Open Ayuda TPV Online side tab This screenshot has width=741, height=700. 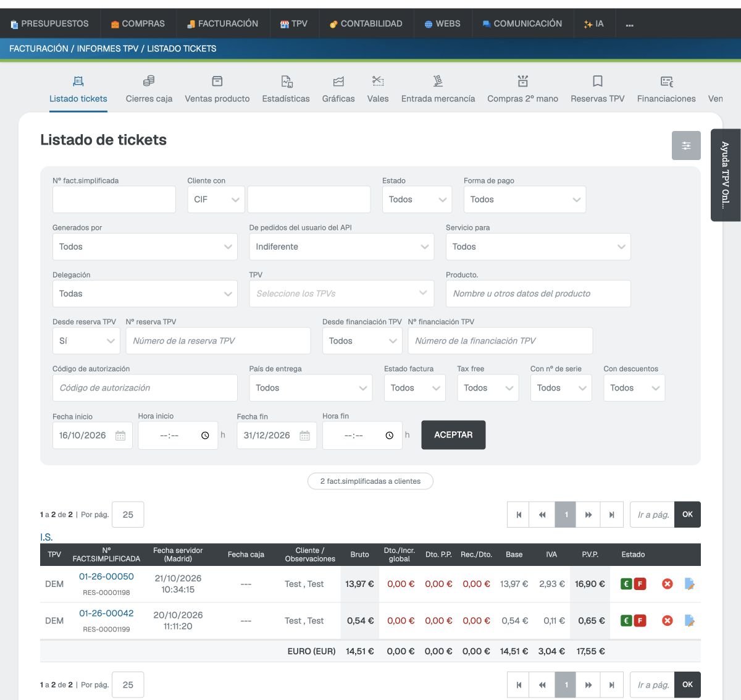726,175
